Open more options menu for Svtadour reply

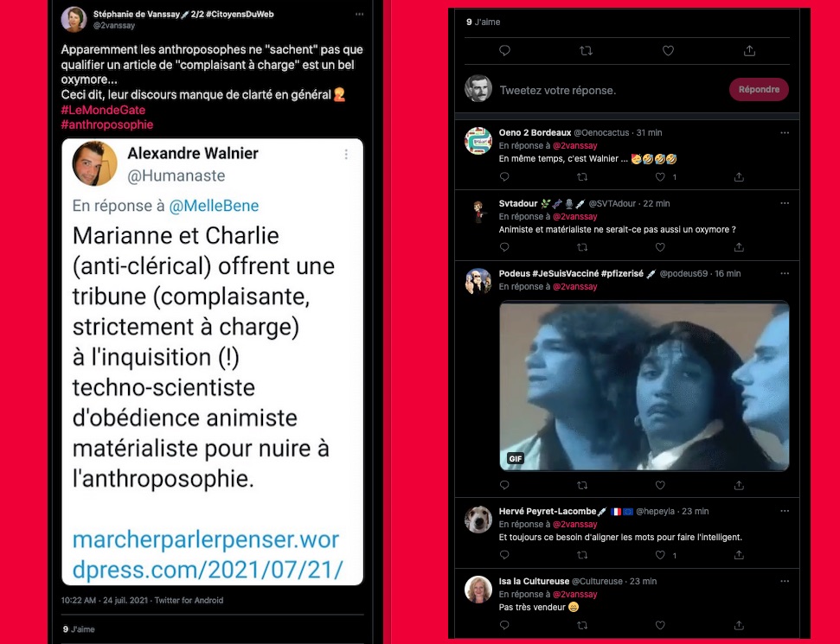click(x=785, y=203)
